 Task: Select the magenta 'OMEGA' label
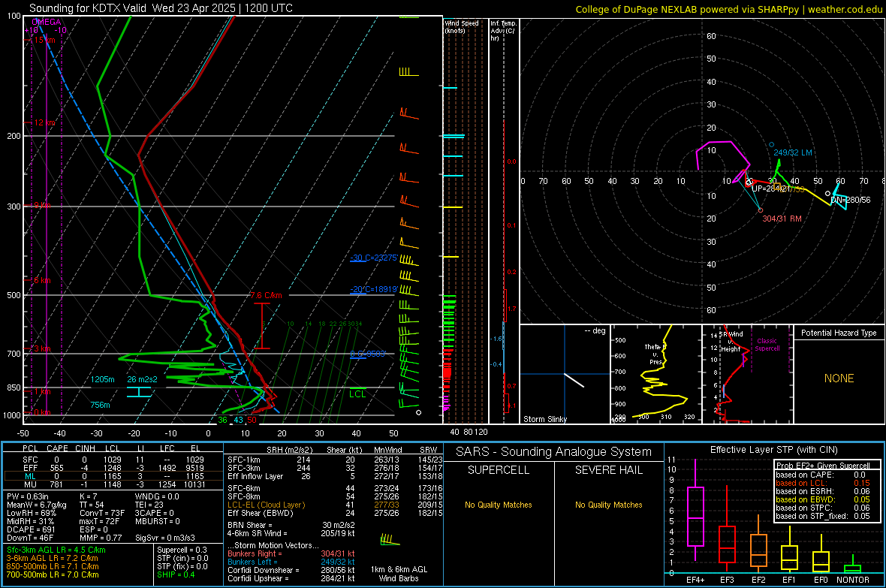point(47,22)
